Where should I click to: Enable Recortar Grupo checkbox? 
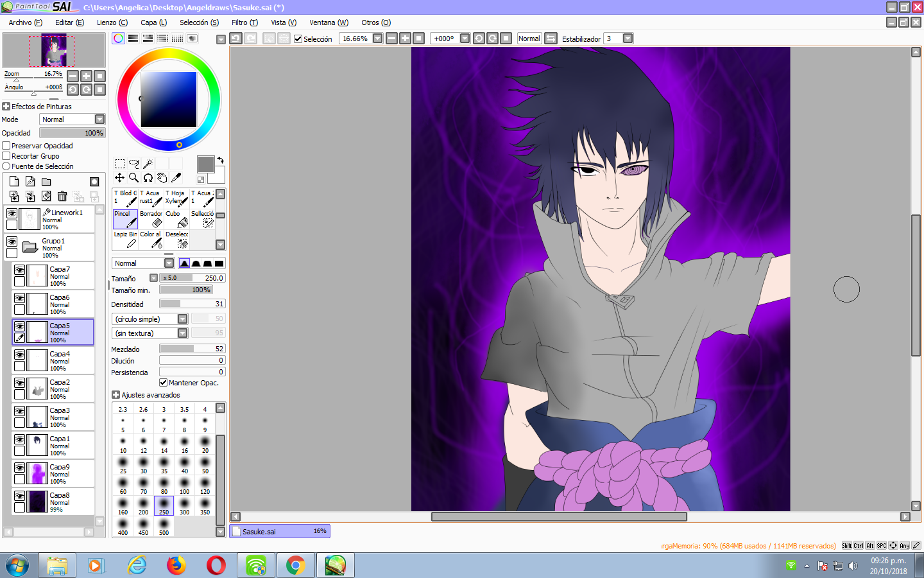[x=6, y=156]
